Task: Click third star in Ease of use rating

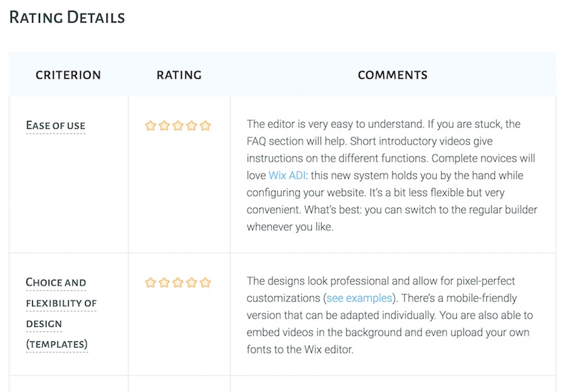Action: tap(178, 126)
